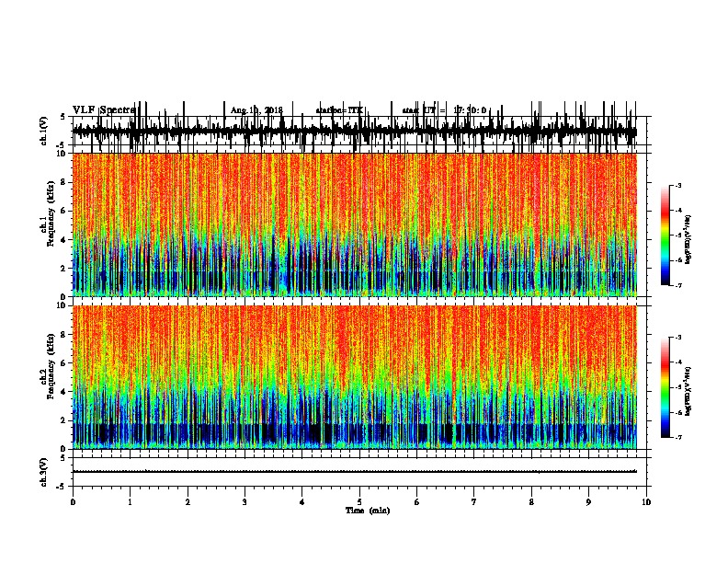Click the ch.2 frequency tick label '6'
The width and height of the screenshot is (728, 563).
click(x=64, y=363)
